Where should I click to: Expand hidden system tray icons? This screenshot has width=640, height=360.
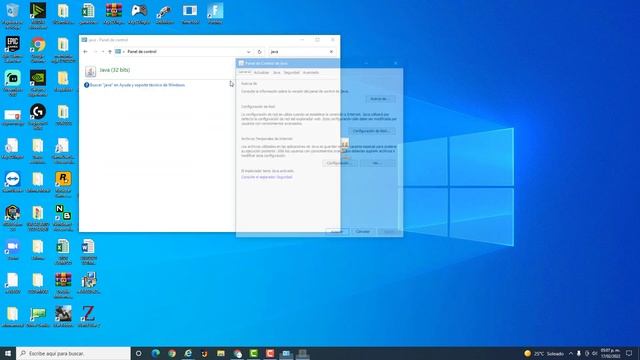coord(571,353)
